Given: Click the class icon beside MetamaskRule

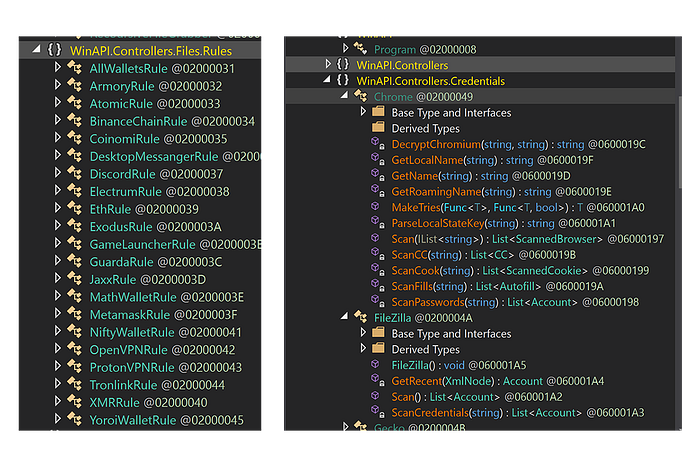Looking at the screenshot, I should [75, 314].
